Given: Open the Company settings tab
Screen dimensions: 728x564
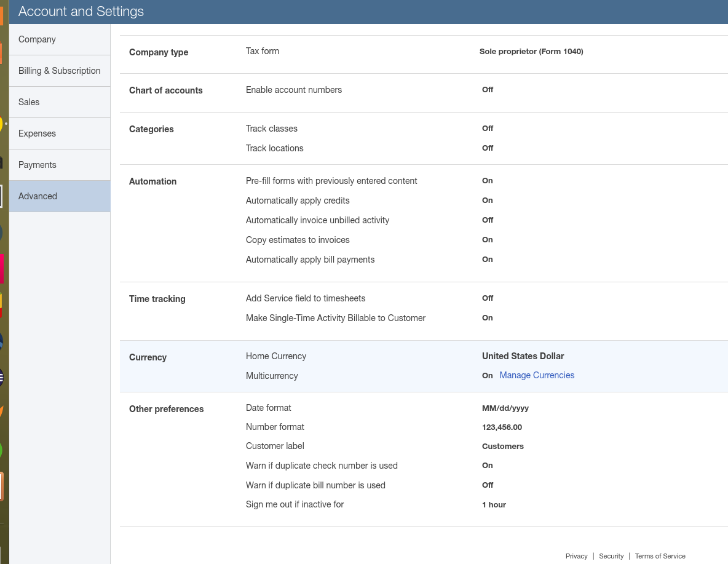Looking at the screenshot, I should [60, 39].
